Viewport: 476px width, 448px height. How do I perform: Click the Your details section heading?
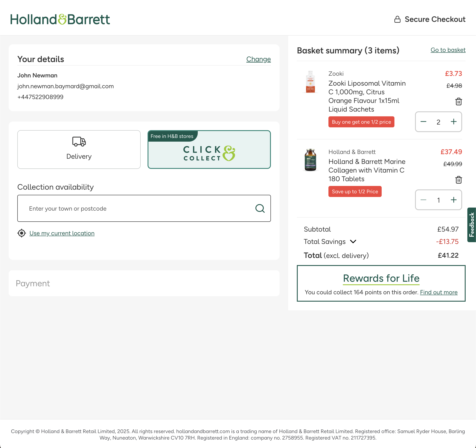pyautogui.click(x=41, y=59)
